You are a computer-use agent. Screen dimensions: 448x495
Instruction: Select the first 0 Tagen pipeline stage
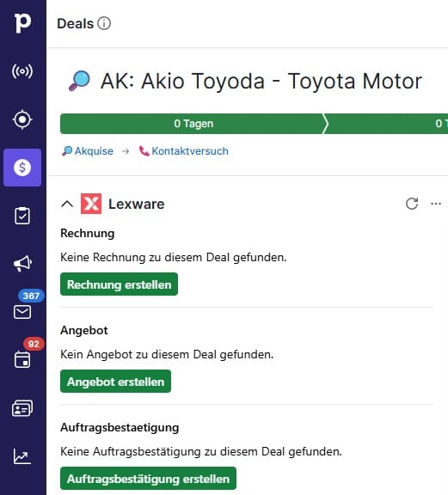[193, 124]
